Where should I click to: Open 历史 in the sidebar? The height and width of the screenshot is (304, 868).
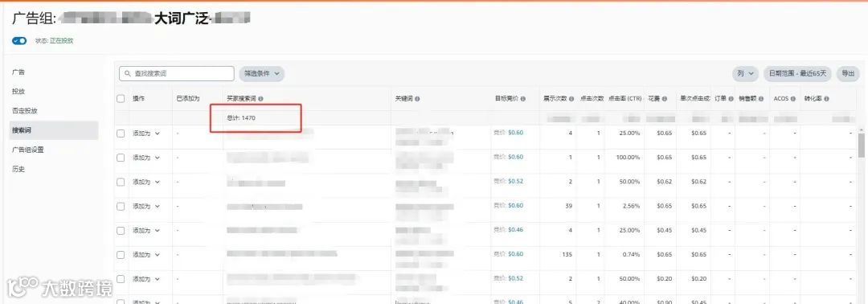(18, 170)
